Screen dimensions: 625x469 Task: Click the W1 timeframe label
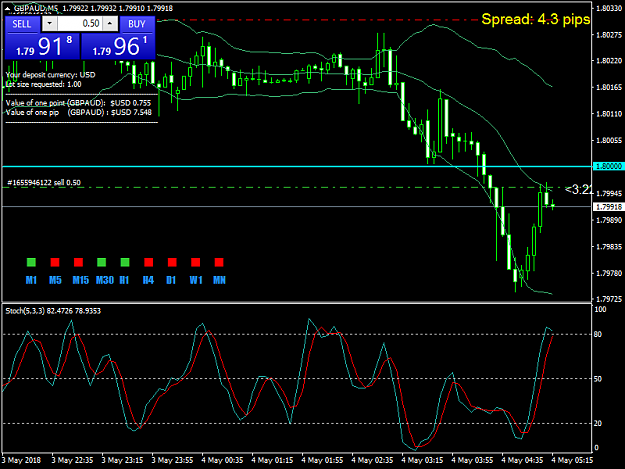point(196,280)
